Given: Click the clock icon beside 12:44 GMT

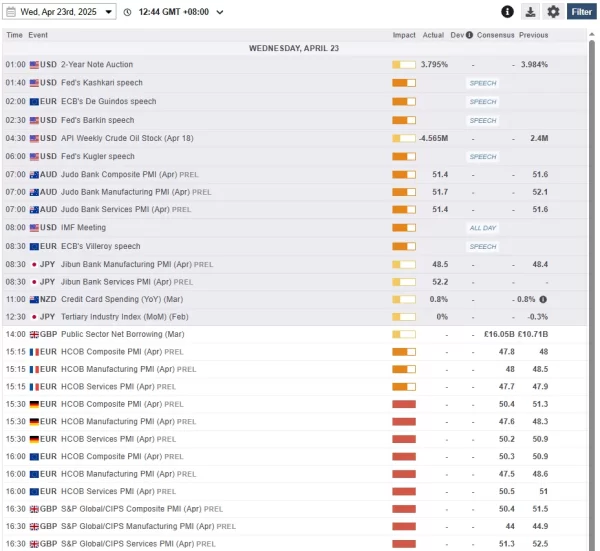Looking at the screenshot, I should coord(127,12).
